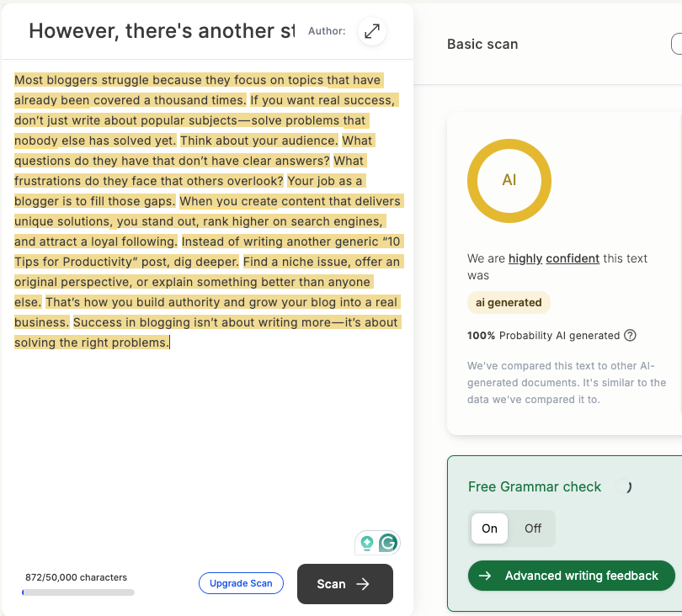Open Advanced writing feedback
Screen dimensions: 682x616
click(571, 576)
